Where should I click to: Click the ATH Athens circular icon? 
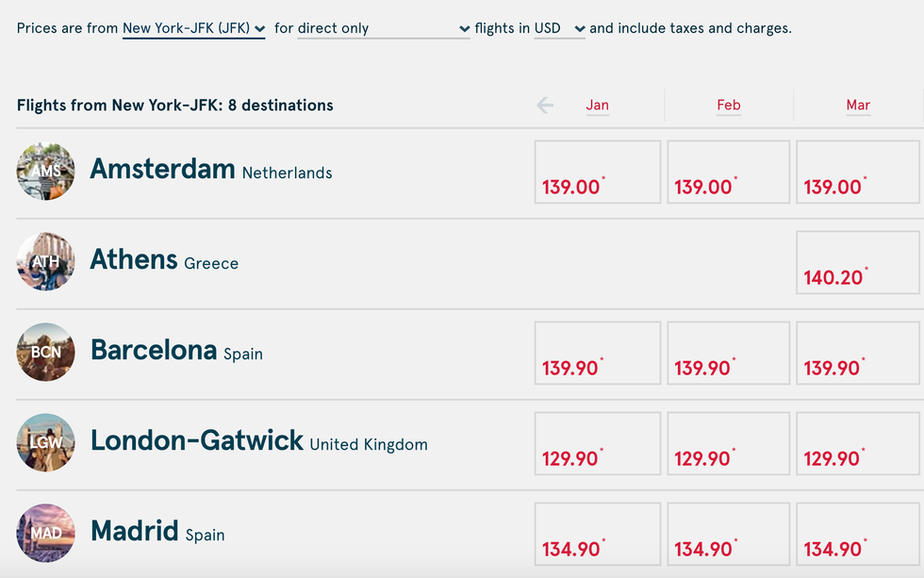(46, 261)
